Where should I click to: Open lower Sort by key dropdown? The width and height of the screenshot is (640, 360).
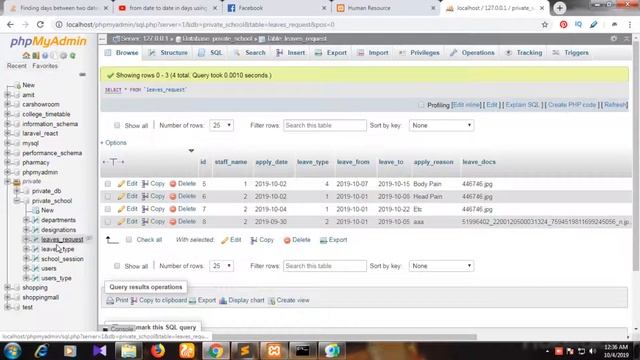tap(441, 266)
